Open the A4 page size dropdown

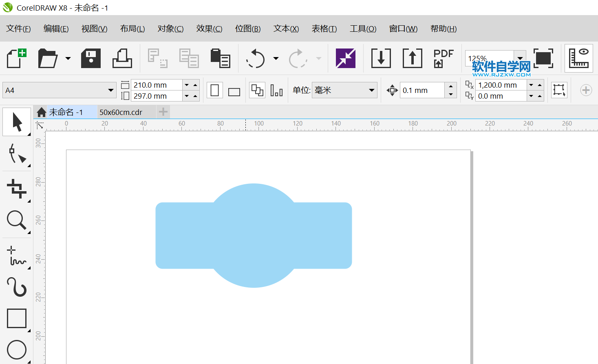pyautogui.click(x=111, y=90)
